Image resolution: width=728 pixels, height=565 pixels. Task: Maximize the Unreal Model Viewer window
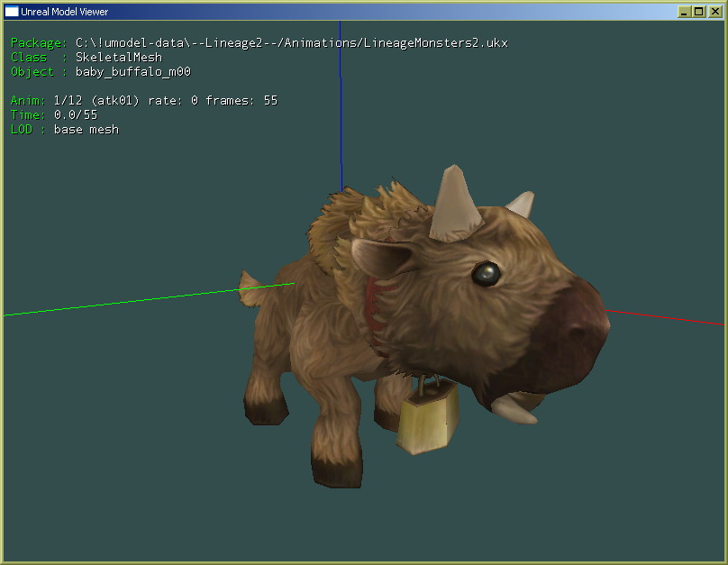tap(699, 12)
